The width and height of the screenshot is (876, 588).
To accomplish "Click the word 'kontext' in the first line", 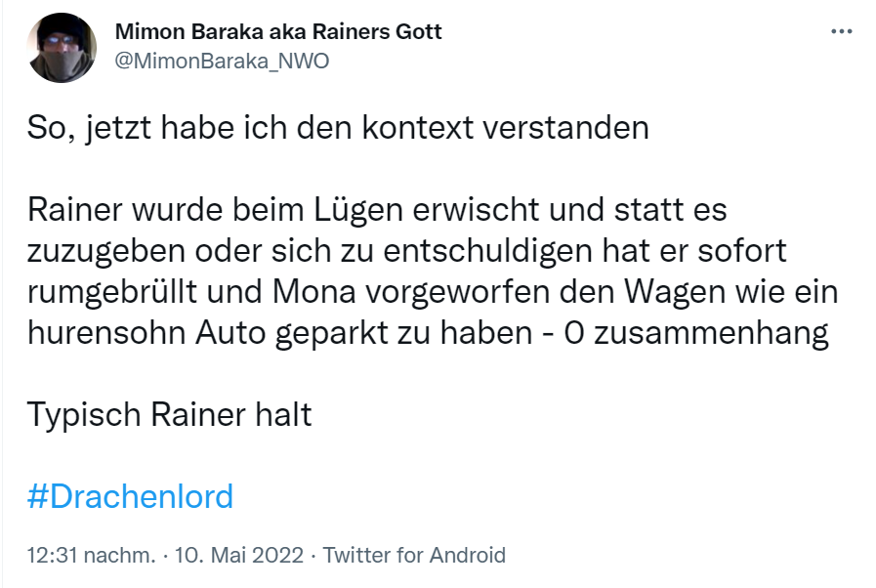I will [x=418, y=128].
